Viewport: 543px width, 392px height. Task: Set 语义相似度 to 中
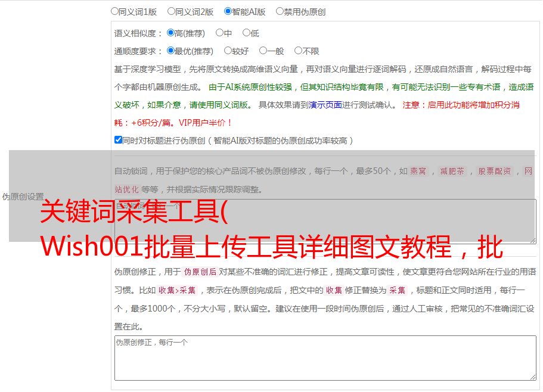tap(219, 33)
